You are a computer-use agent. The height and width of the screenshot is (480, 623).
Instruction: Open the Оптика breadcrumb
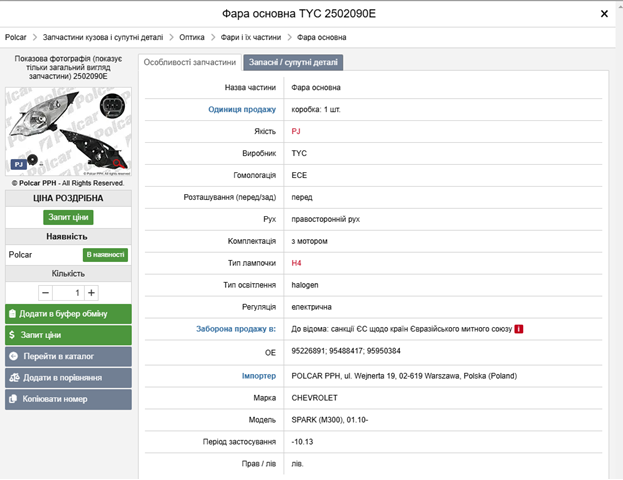pos(192,37)
